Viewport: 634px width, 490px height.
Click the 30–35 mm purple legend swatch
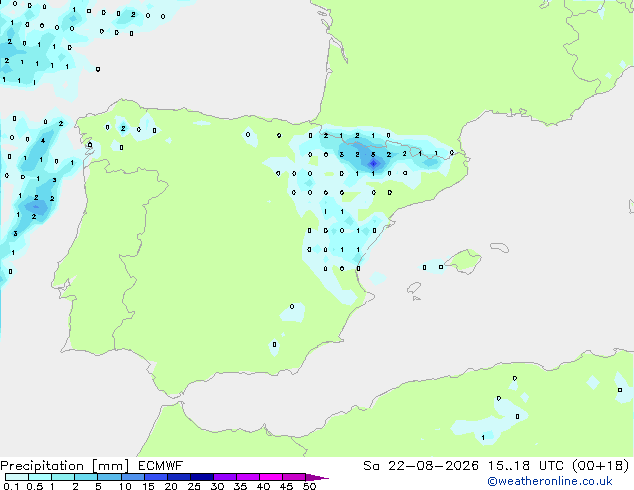[225, 477]
